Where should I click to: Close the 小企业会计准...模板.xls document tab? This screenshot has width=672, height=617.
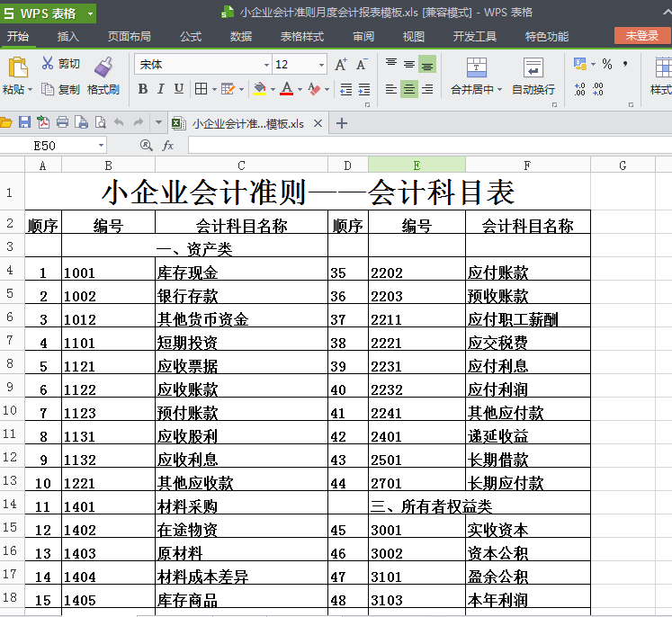point(318,123)
